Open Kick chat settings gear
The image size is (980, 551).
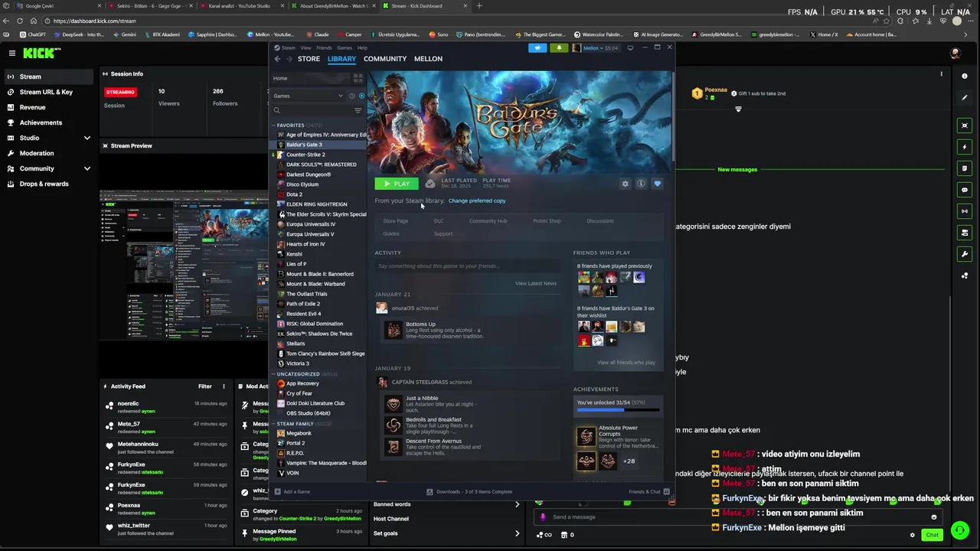pos(912,535)
